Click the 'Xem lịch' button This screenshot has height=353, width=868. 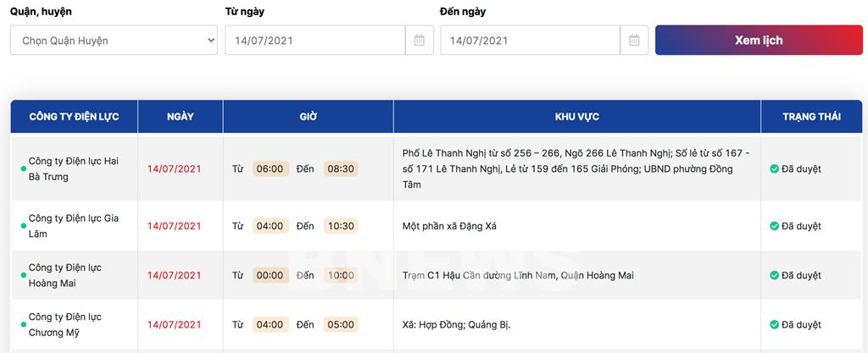pos(758,41)
